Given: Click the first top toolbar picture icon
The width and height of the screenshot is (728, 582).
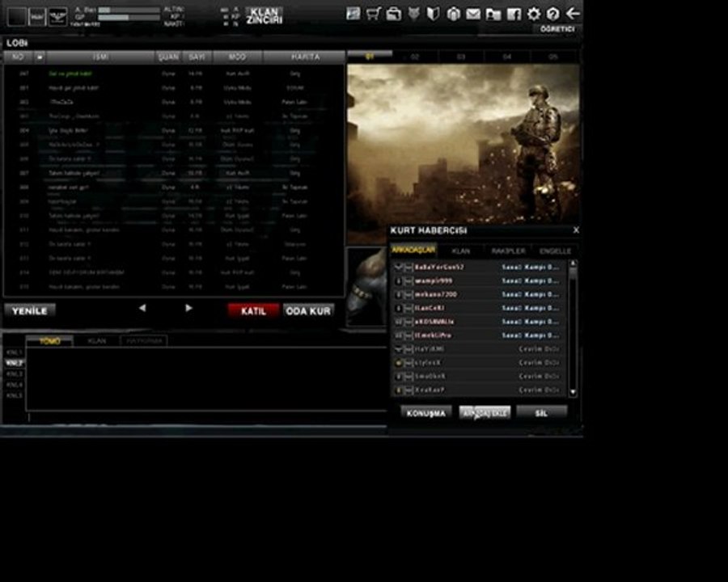Looking at the screenshot, I should click(353, 14).
